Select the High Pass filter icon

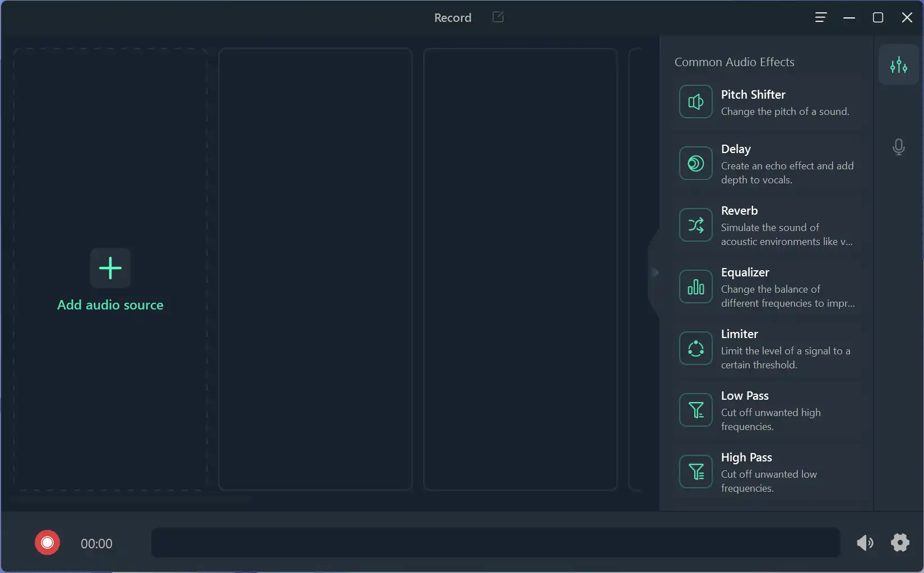(x=695, y=472)
